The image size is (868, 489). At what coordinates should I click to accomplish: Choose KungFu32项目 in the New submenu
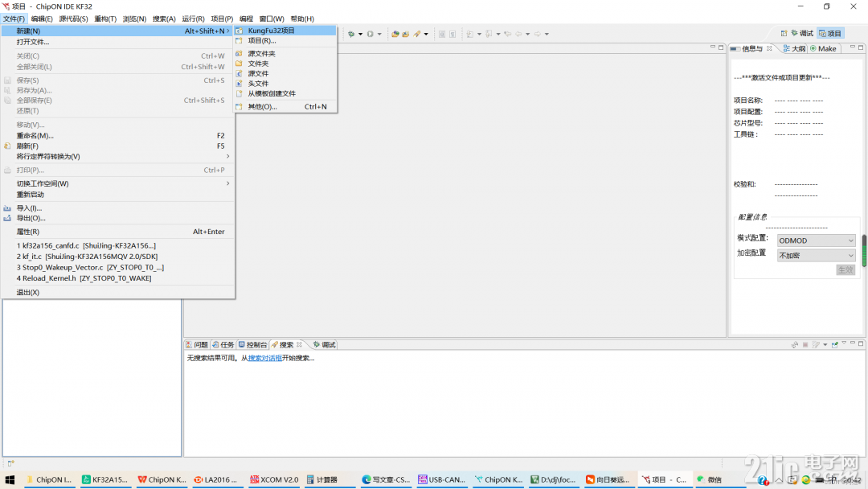tap(285, 31)
